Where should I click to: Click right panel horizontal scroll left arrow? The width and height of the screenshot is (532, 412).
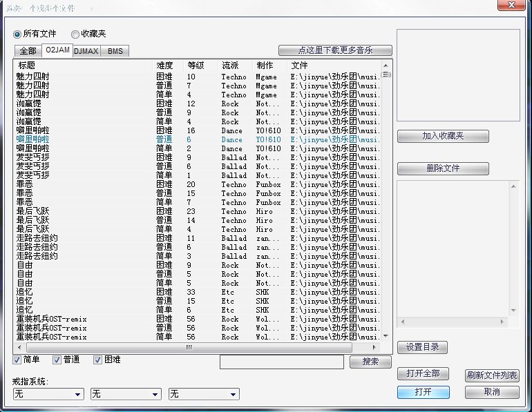click(x=403, y=322)
